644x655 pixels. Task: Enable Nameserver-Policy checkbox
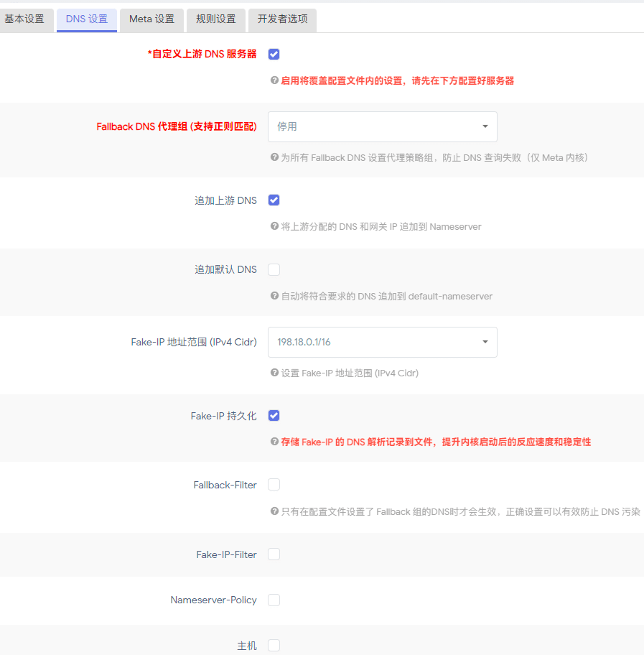[274, 600]
